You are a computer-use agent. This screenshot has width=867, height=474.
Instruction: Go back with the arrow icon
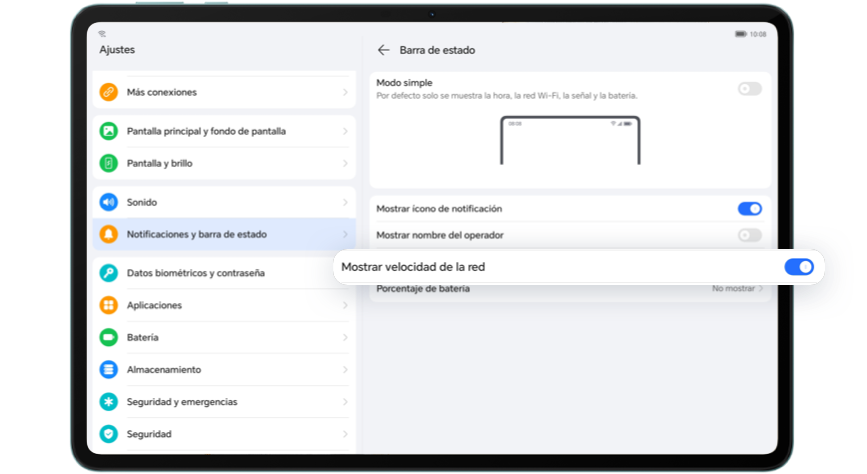pyautogui.click(x=383, y=50)
